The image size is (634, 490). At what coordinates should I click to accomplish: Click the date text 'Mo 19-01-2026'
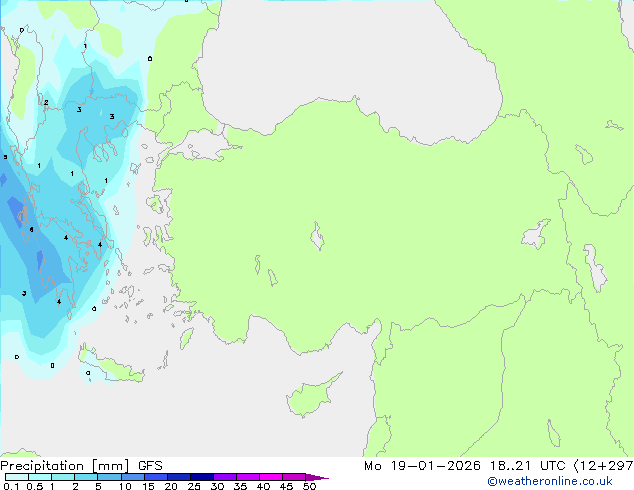coord(422,466)
